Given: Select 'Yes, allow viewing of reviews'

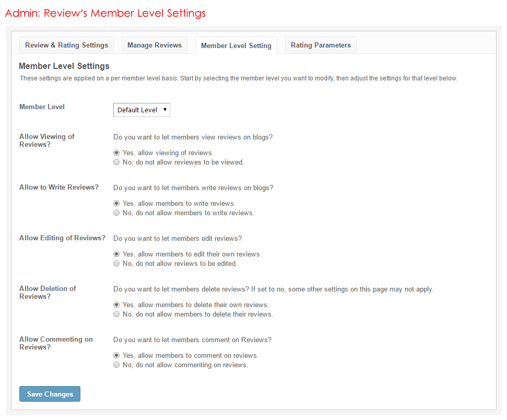Looking at the screenshot, I should click(x=116, y=153).
